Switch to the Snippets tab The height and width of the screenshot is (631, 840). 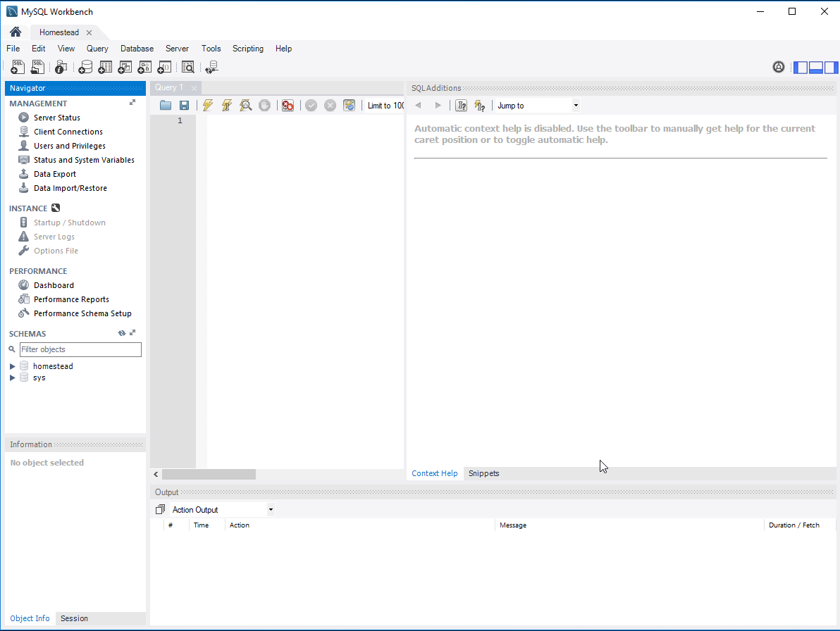tap(483, 473)
